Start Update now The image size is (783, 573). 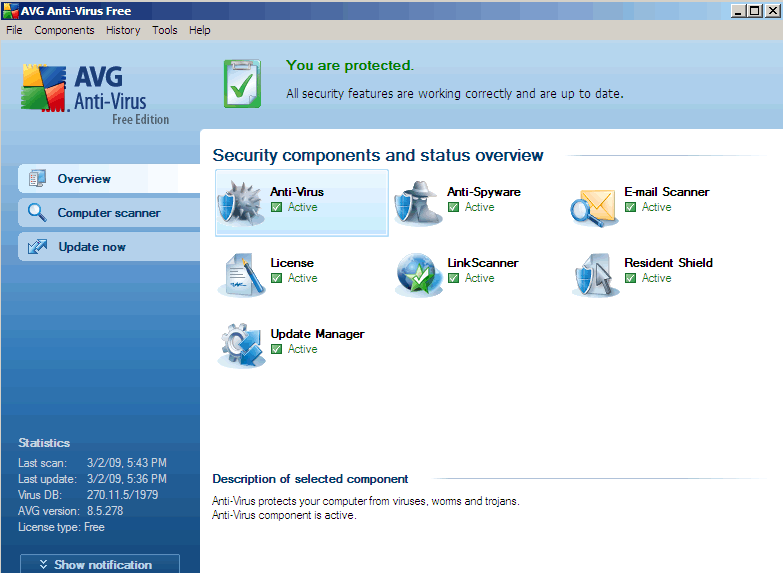click(x=109, y=246)
